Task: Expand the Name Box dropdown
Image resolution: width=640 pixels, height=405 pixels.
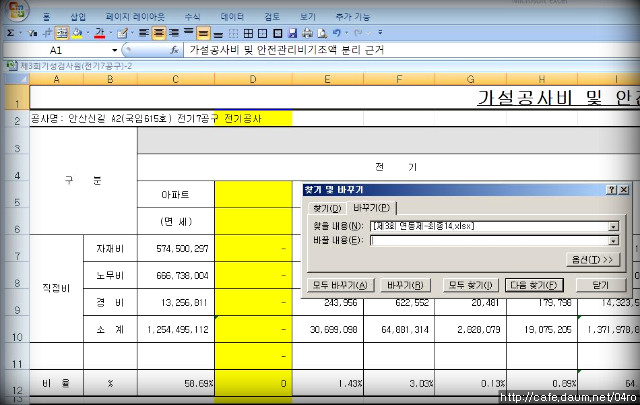Action: coord(114,50)
